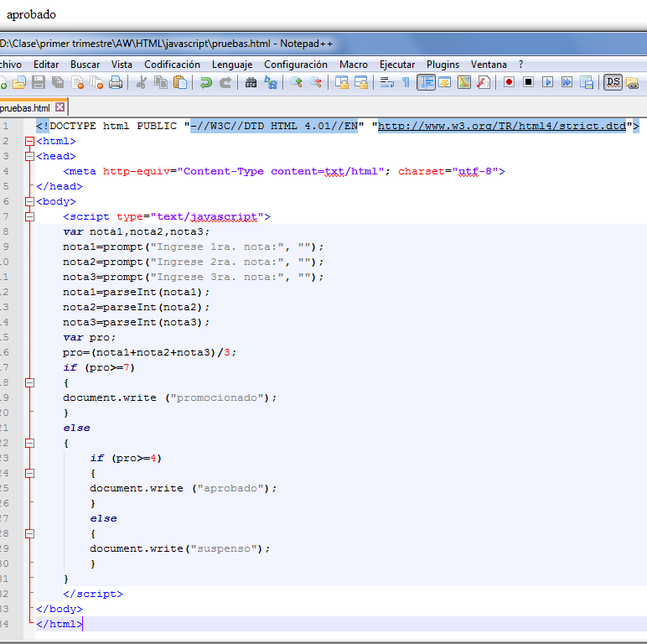
Task: Print the document with the printer icon
Action: tap(116, 82)
